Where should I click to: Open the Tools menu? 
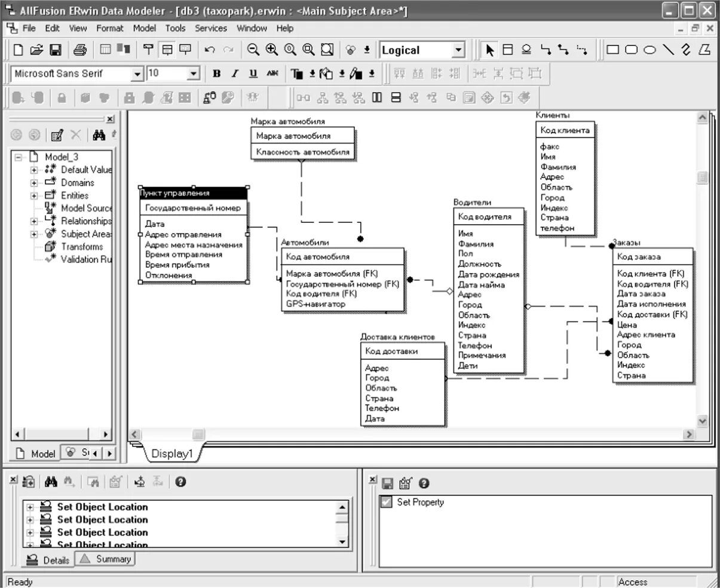point(175,28)
